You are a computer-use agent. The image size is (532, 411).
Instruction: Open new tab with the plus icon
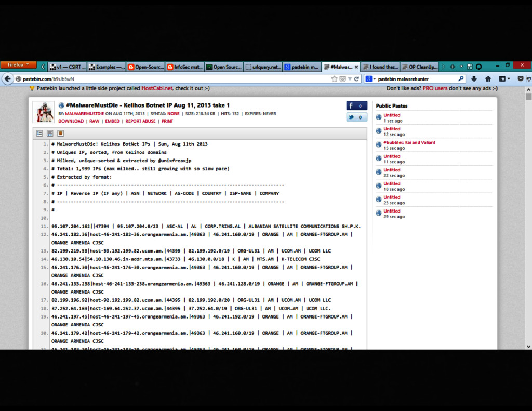(453, 67)
